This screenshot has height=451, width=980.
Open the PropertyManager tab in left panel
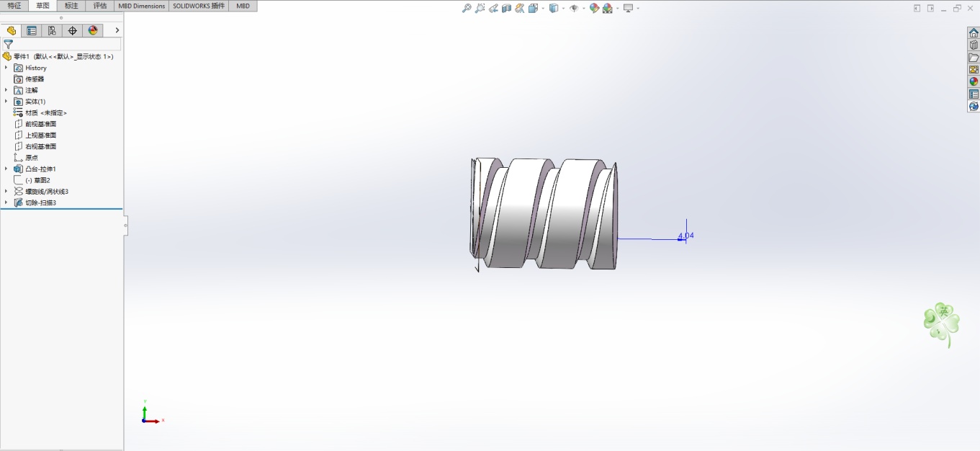(31, 30)
